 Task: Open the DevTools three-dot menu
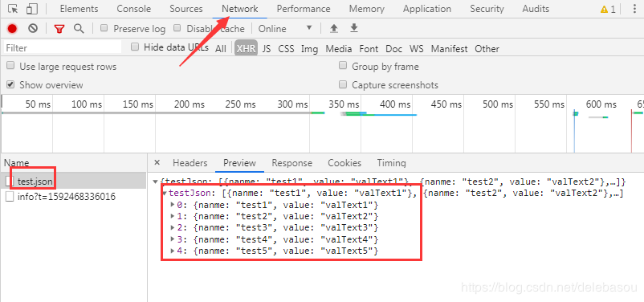tap(634, 9)
